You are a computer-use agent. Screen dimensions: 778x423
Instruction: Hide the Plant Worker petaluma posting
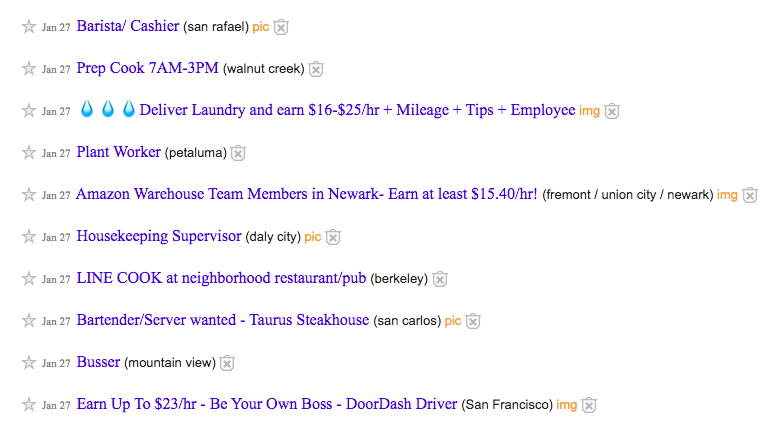[238, 153]
